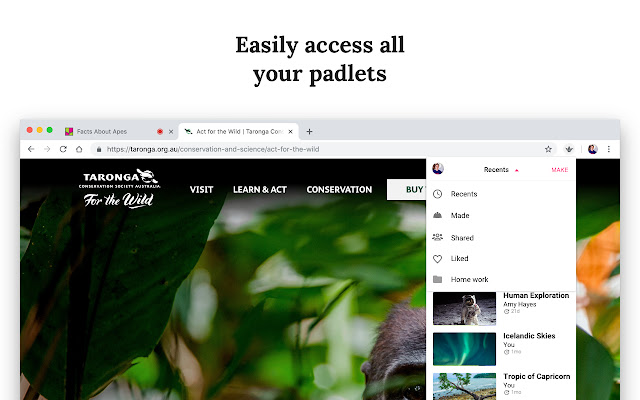Navigate back with the back arrow
This screenshot has height=400, width=640.
point(31,149)
